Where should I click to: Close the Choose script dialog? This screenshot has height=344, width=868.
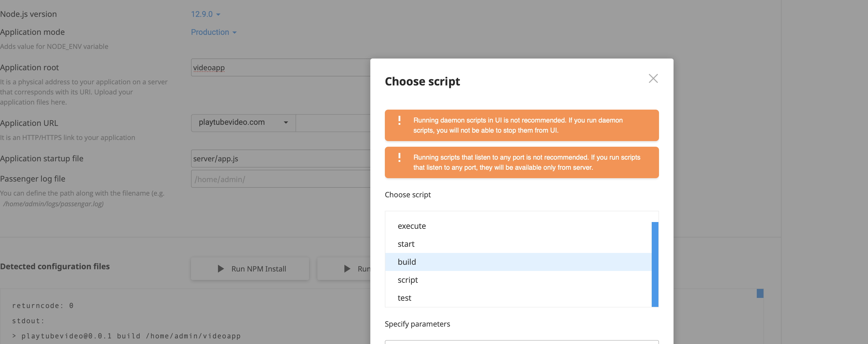point(653,79)
